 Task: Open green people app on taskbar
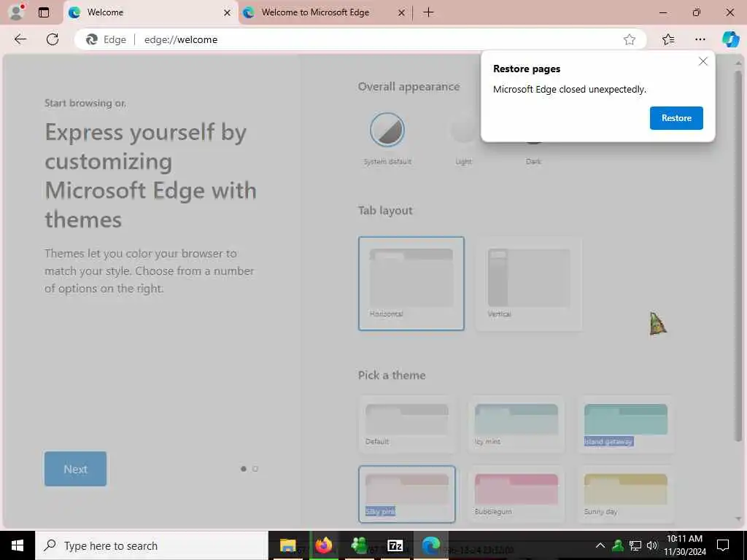[x=359, y=545]
